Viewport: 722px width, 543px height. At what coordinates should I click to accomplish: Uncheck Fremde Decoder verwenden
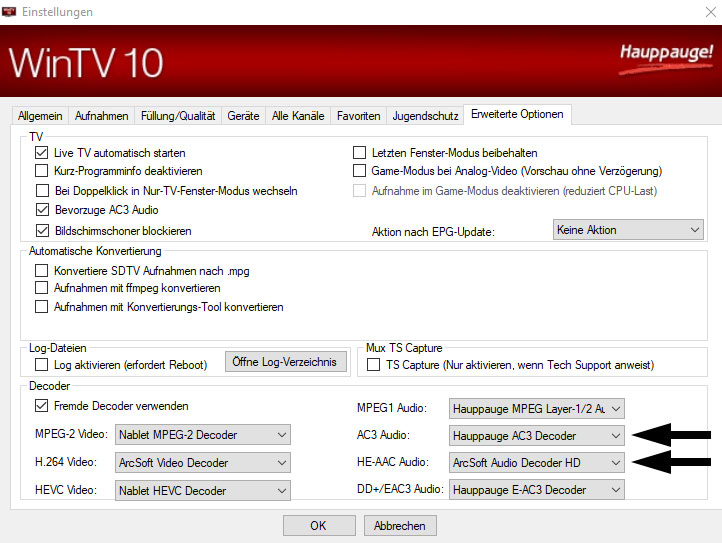click(x=42, y=406)
